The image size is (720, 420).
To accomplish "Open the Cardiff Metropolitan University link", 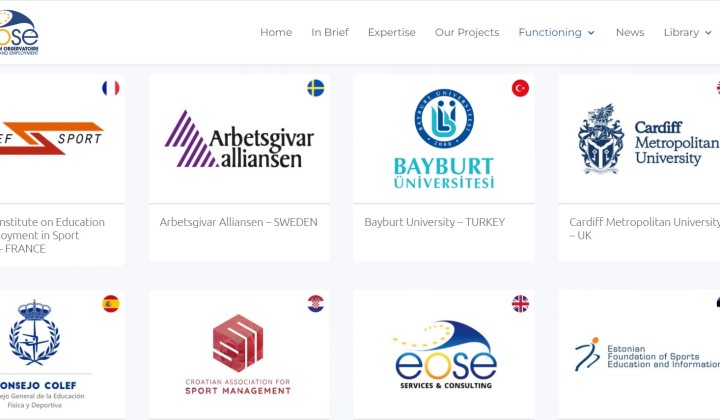I will pyautogui.click(x=644, y=229).
